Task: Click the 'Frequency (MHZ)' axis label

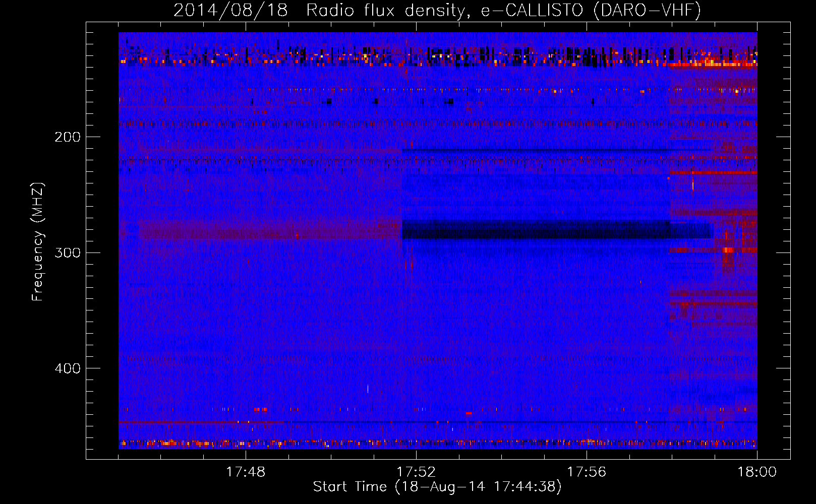Action: click(x=38, y=242)
